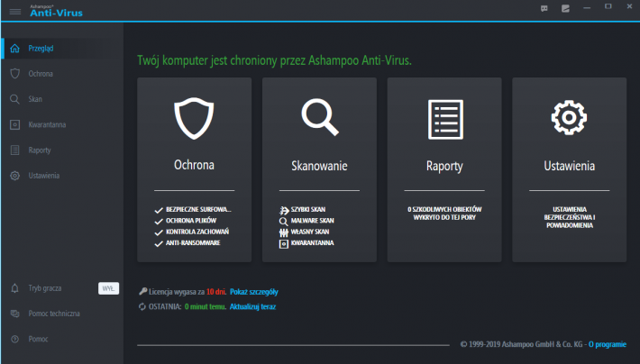Click the Bezpieczne surfowanie checkmark

point(159,210)
